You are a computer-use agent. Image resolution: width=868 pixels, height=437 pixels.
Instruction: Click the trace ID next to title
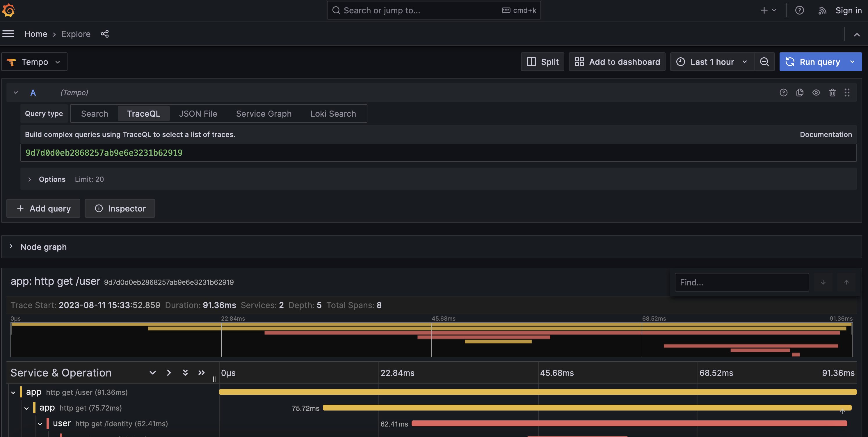point(169,282)
